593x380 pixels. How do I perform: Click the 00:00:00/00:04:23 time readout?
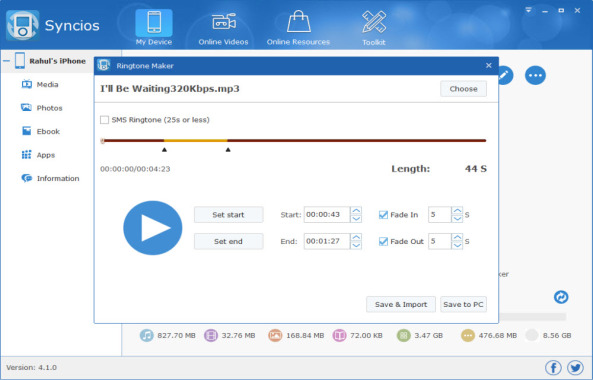[135, 169]
